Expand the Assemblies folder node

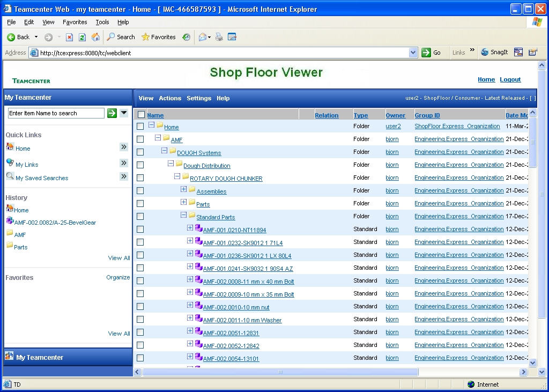tap(183, 189)
